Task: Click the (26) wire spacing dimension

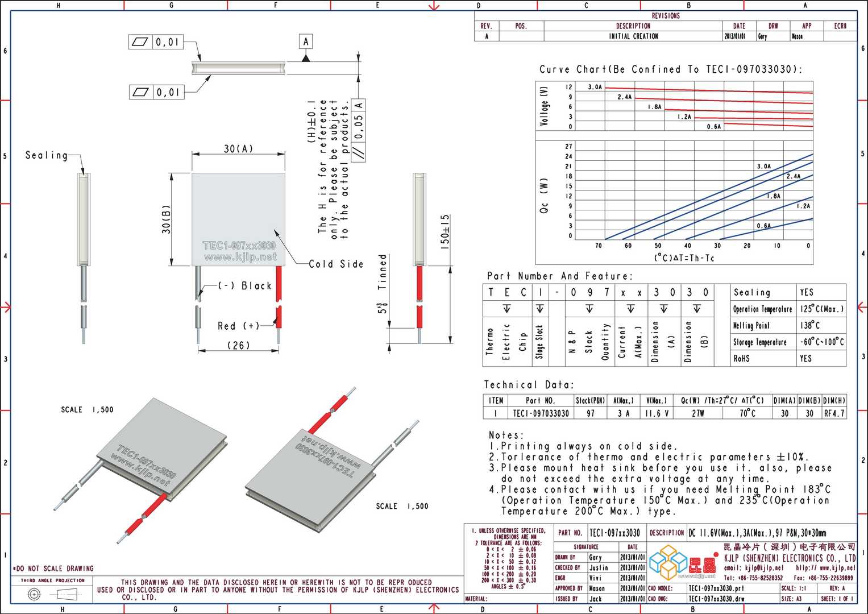Action: click(x=238, y=345)
